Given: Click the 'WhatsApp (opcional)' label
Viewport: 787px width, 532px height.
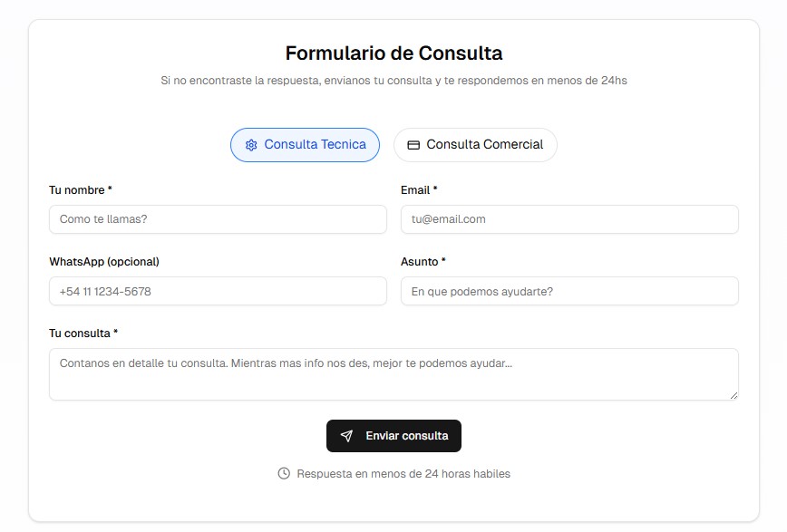Looking at the screenshot, I should click(x=104, y=262).
